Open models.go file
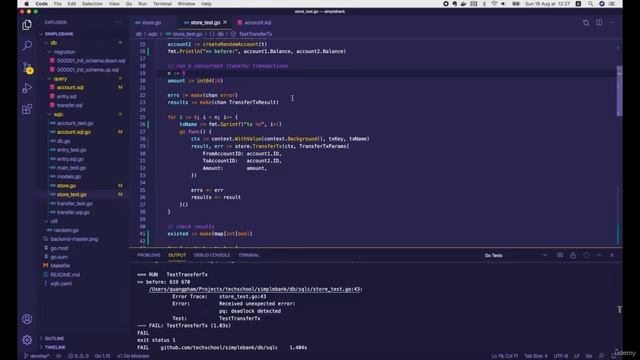The width and height of the screenshot is (640, 360). pyautogui.click(x=69, y=177)
